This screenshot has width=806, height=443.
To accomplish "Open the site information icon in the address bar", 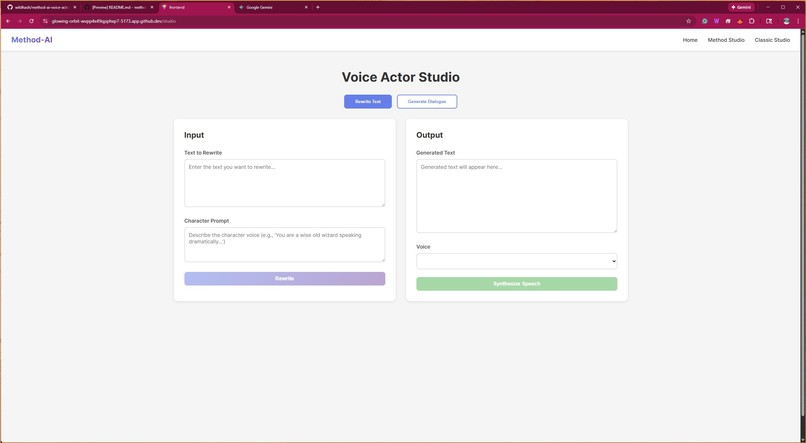I will pos(45,21).
